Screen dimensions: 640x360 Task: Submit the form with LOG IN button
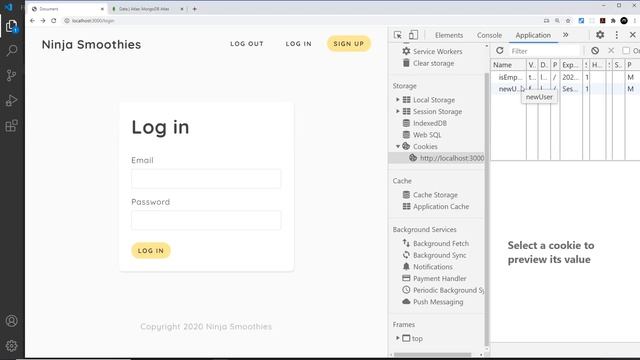click(151, 251)
